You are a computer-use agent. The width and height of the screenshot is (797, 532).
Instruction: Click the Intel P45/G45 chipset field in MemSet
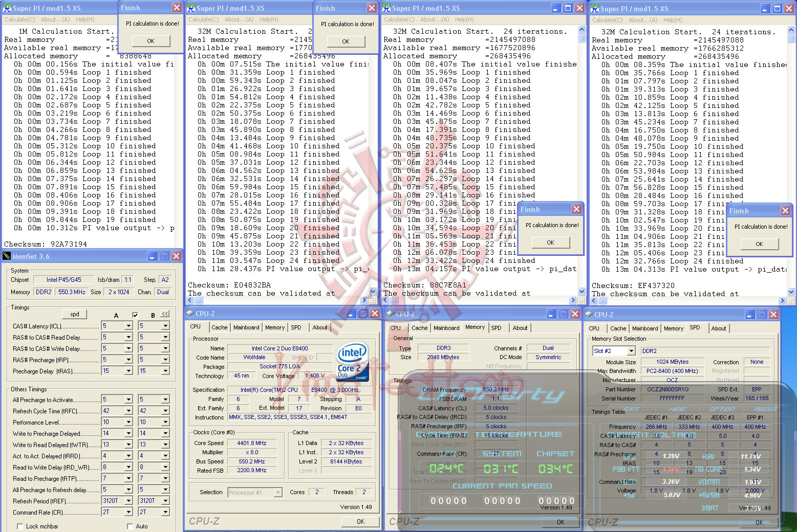pyautogui.click(x=64, y=280)
